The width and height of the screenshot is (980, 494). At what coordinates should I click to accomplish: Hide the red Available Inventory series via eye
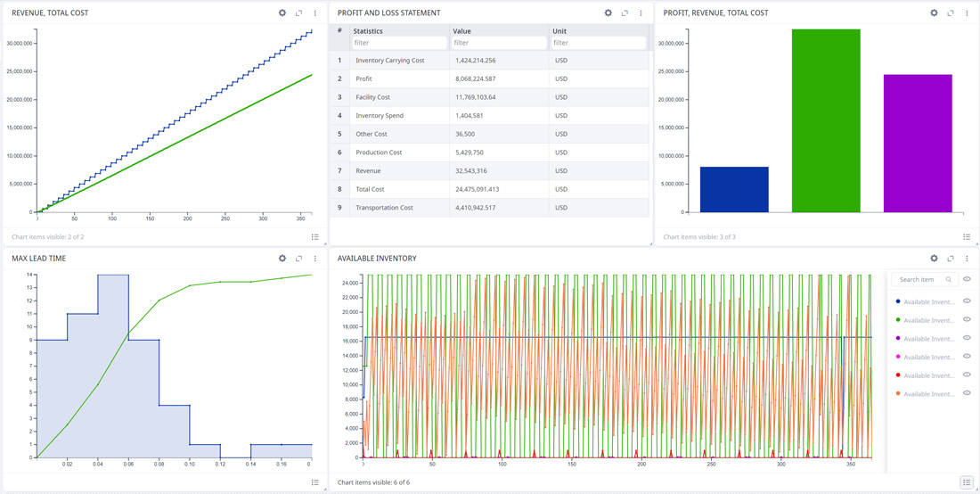point(968,375)
